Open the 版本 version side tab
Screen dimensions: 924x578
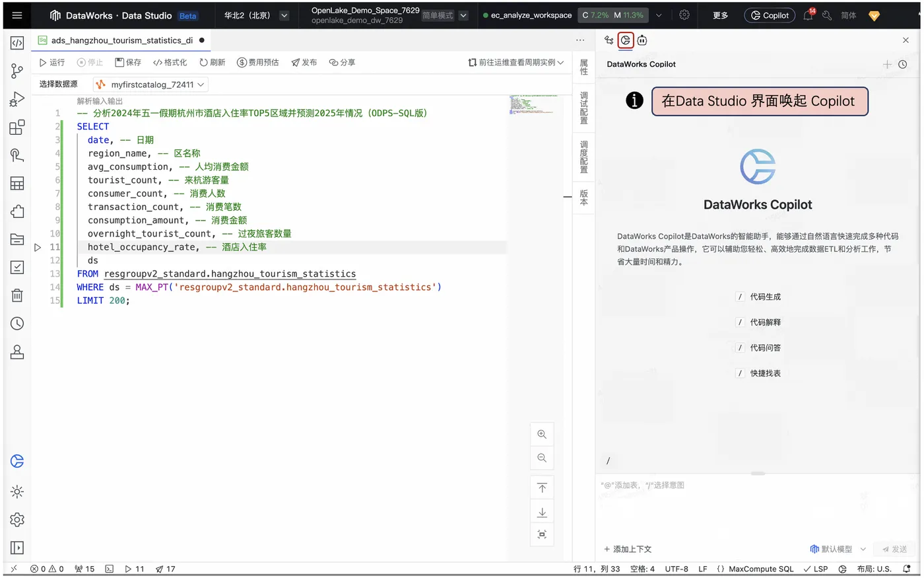pyautogui.click(x=584, y=198)
